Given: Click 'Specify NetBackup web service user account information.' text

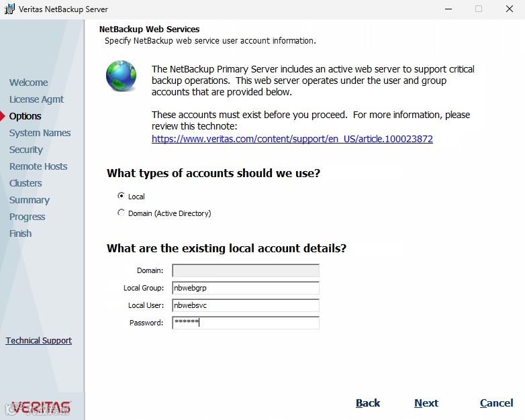Looking at the screenshot, I should [210, 41].
